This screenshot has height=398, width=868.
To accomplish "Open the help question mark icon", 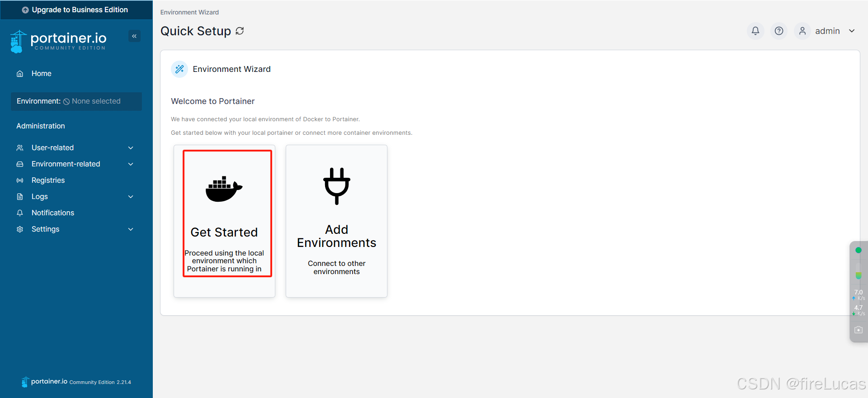I will click(x=779, y=31).
